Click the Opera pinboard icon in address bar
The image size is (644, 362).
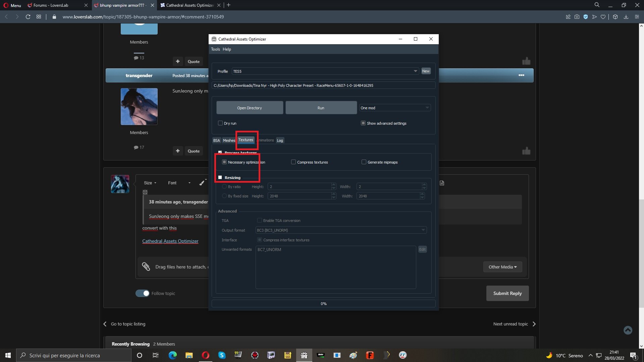(568, 17)
